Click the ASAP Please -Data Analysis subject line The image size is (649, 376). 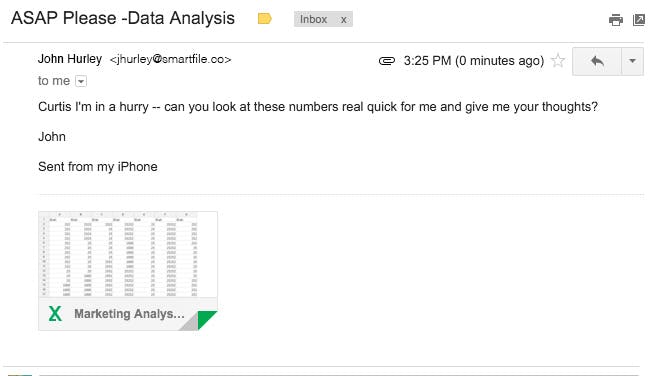(123, 18)
